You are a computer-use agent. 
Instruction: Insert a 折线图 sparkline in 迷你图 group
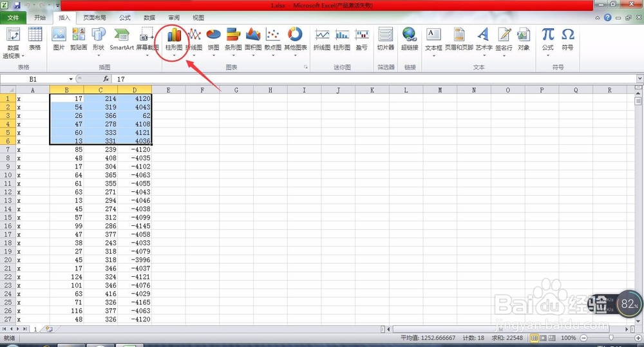click(321, 39)
